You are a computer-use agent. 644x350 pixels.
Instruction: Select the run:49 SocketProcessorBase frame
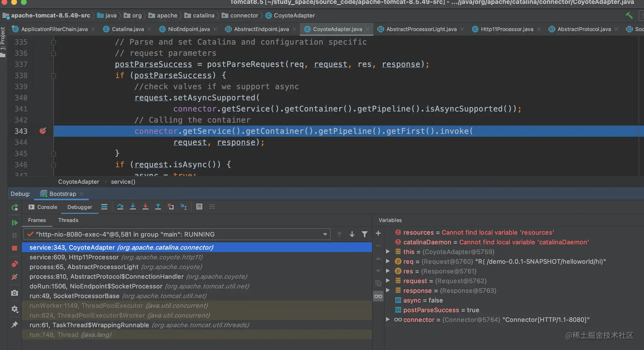tap(197, 296)
